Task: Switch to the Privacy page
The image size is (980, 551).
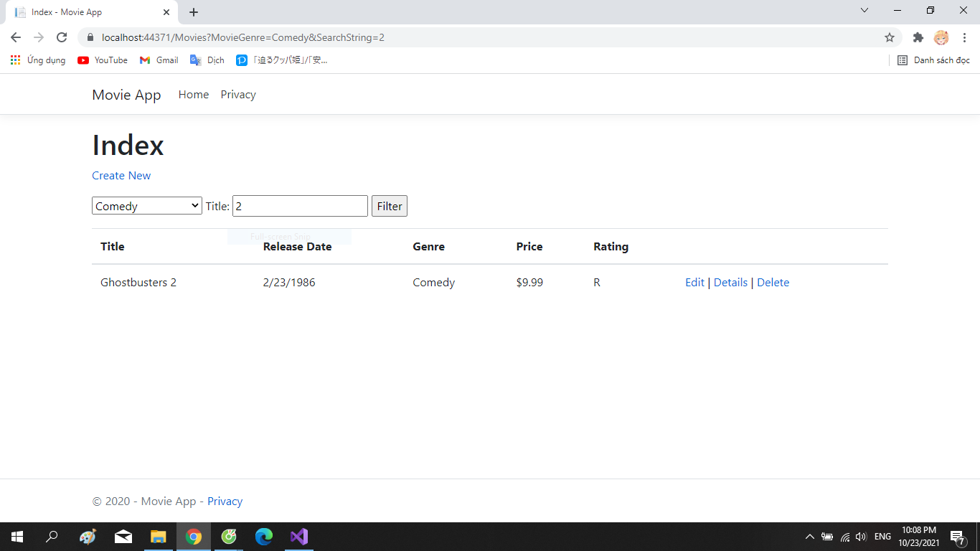Action: point(237,94)
